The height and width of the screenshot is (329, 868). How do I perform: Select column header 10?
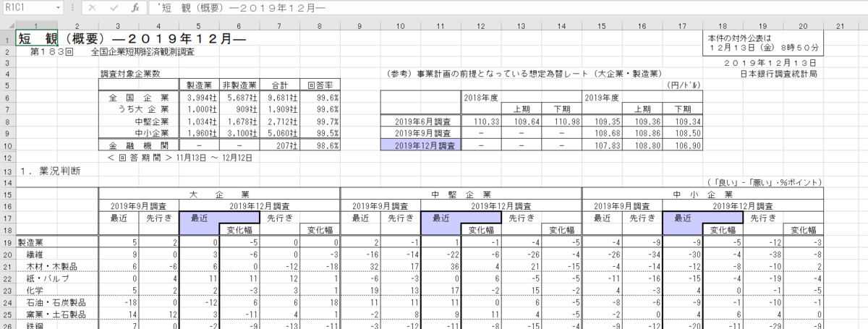pos(401,25)
